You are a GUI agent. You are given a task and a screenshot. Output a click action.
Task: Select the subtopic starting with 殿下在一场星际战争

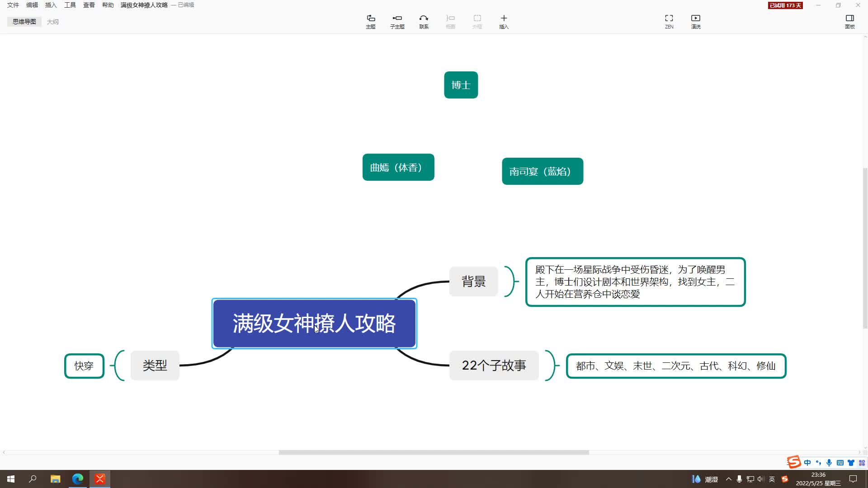coord(635,282)
